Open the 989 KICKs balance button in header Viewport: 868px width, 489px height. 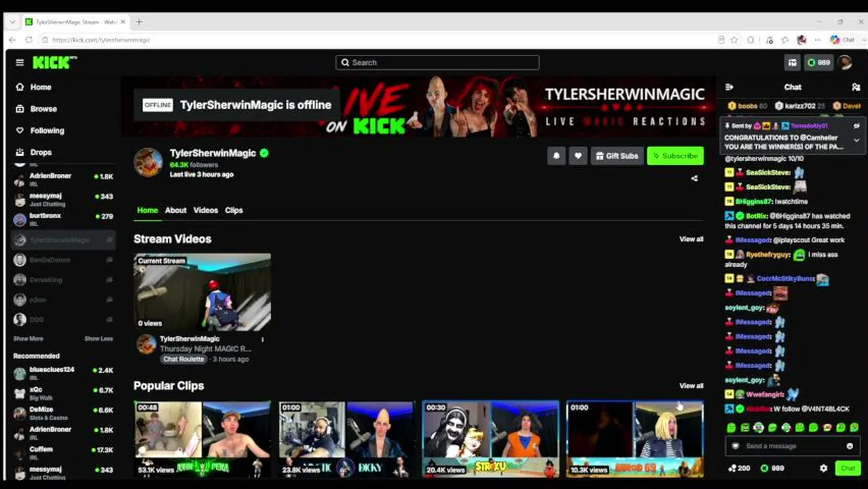tap(818, 62)
